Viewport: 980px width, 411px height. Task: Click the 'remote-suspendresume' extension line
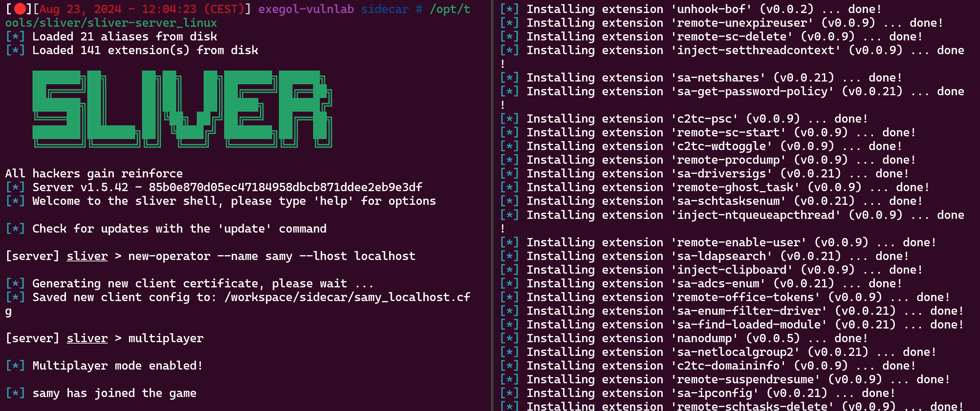tap(725, 379)
